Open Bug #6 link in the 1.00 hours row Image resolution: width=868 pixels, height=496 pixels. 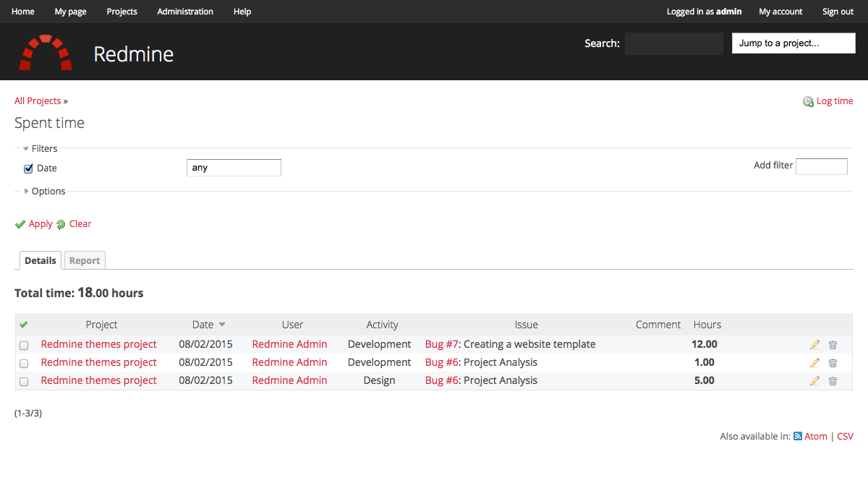click(x=442, y=362)
